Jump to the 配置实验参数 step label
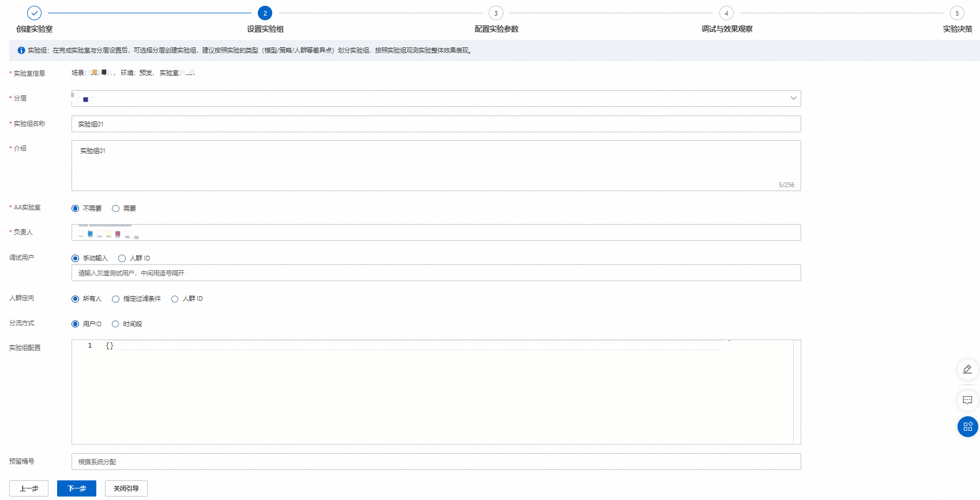 pyautogui.click(x=496, y=29)
